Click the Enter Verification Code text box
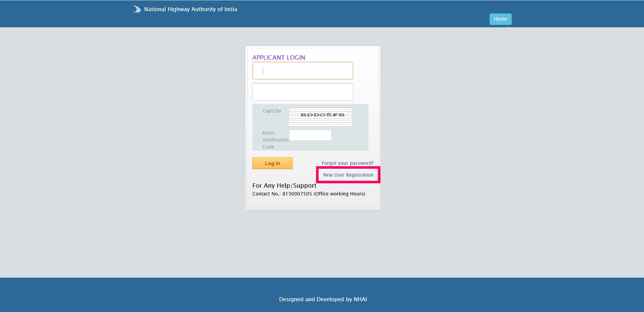This screenshot has width=644, height=312. tap(310, 135)
